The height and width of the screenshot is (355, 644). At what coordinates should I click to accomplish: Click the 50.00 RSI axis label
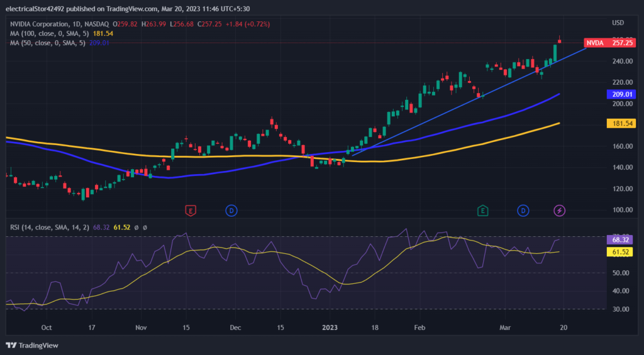(622, 273)
